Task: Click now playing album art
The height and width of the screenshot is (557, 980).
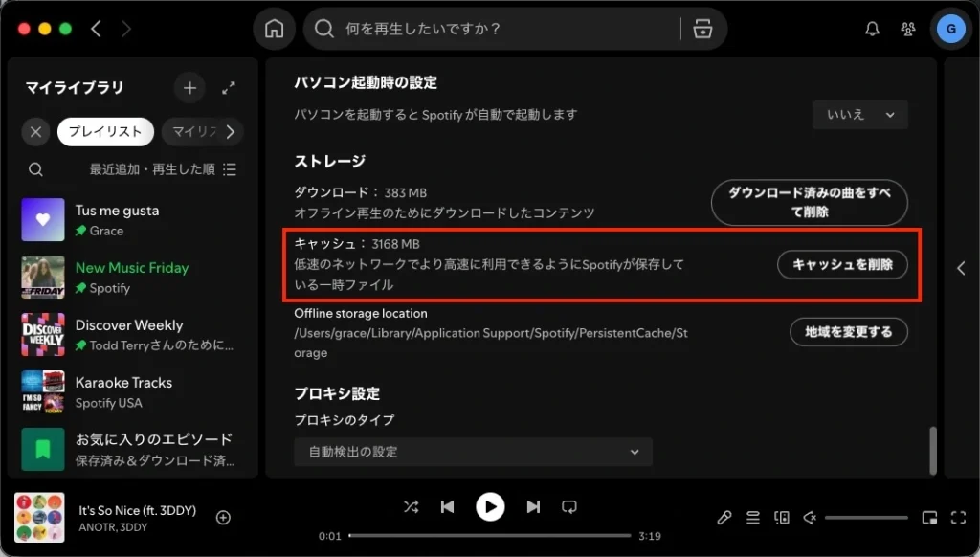Action: pos(39,518)
